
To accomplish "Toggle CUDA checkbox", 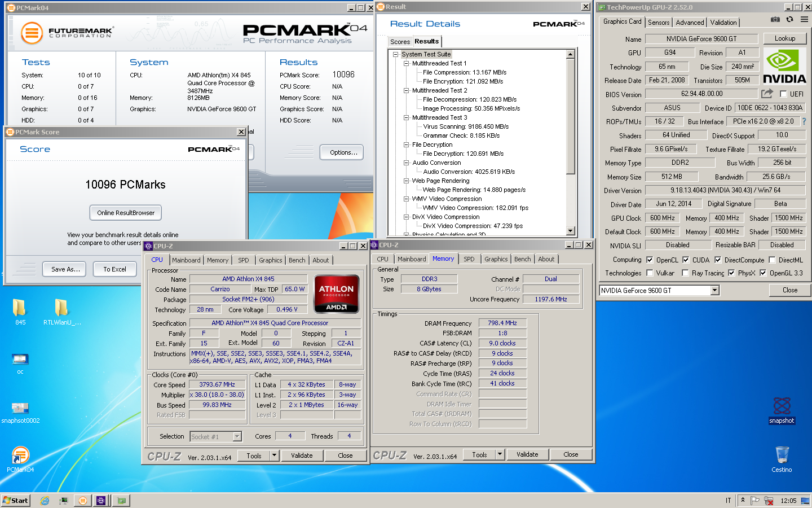I will (686, 260).
